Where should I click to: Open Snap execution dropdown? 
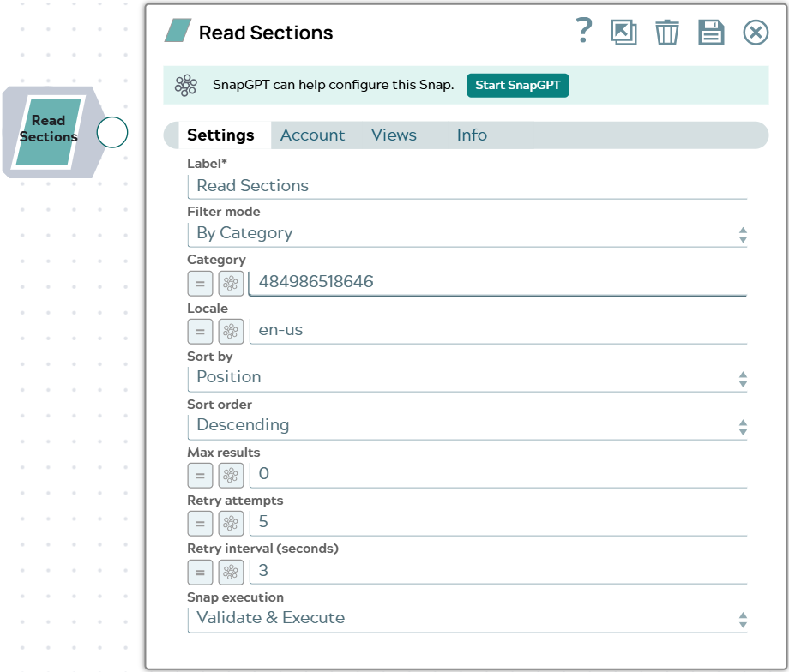point(467,619)
